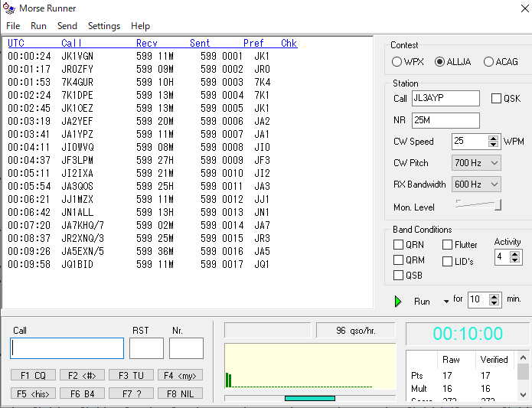Open the Send menu
532x408 pixels.
pyautogui.click(x=67, y=26)
